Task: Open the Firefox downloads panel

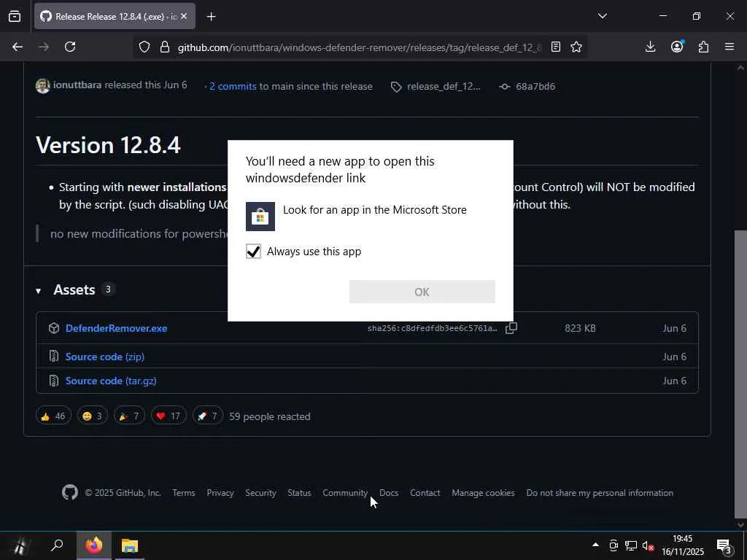Action: (650, 47)
